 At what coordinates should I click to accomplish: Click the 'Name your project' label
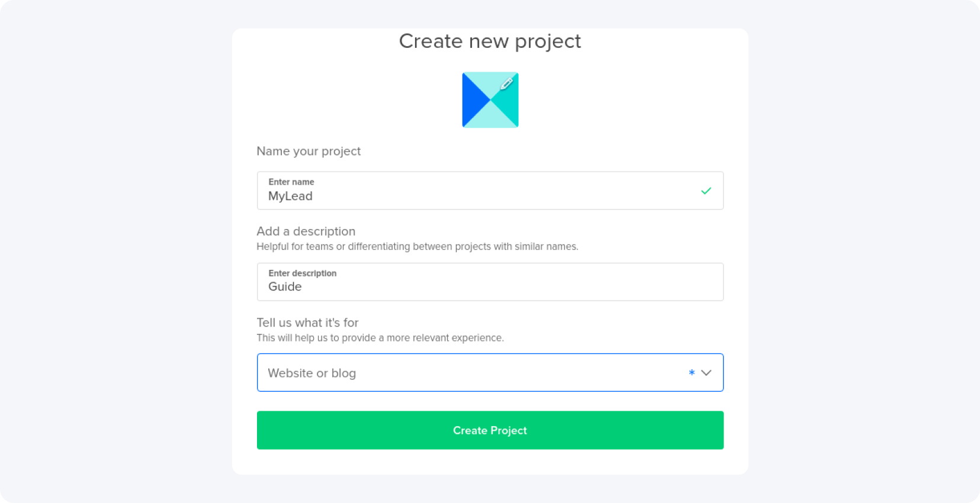(309, 151)
